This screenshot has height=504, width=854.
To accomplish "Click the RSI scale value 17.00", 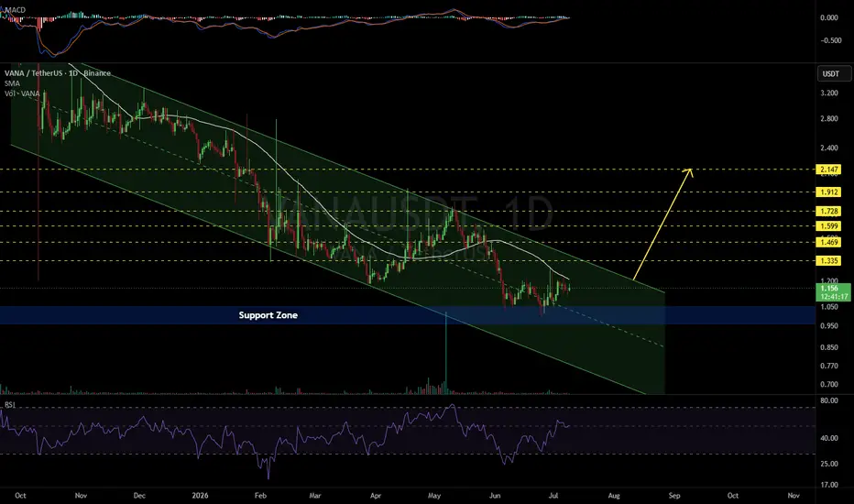I will (x=829, y=485).
